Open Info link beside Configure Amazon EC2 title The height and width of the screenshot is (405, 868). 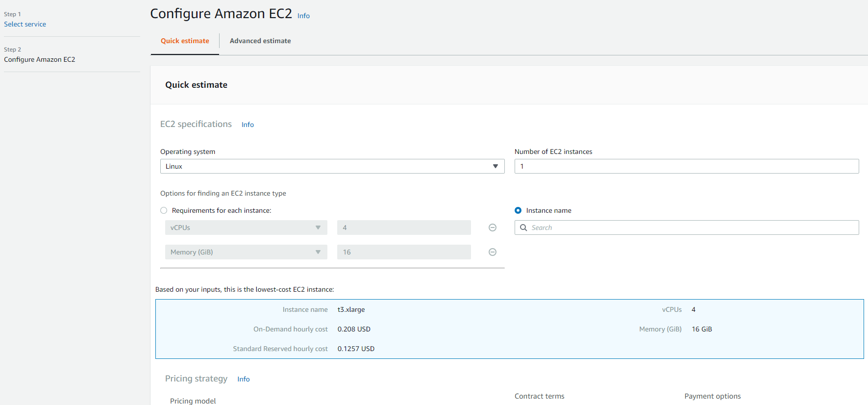point(303,16)
